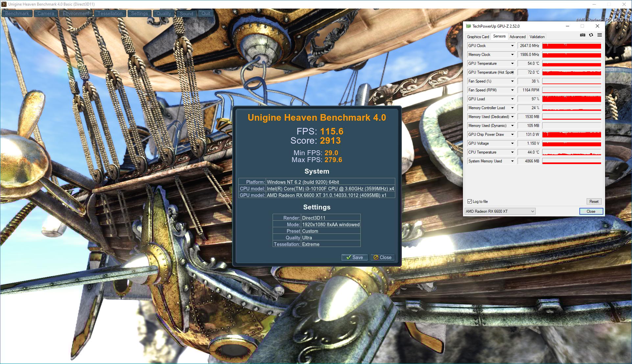632x364 pixels.
Task: Toggle the Tessellation button in Heaven
Action: coord(110,13)
